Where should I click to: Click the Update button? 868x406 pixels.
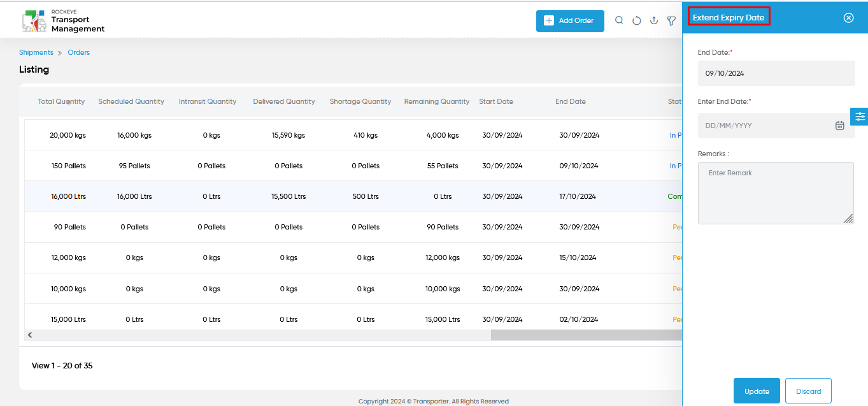coord(757,391)
